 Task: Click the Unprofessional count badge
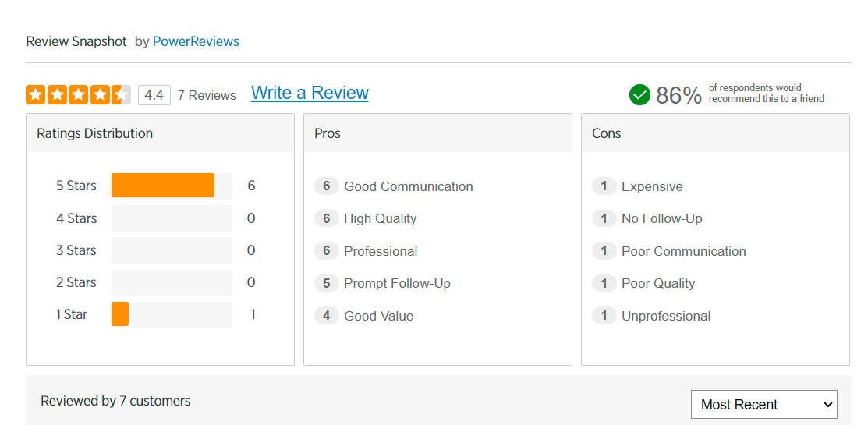tap(604, 316)
